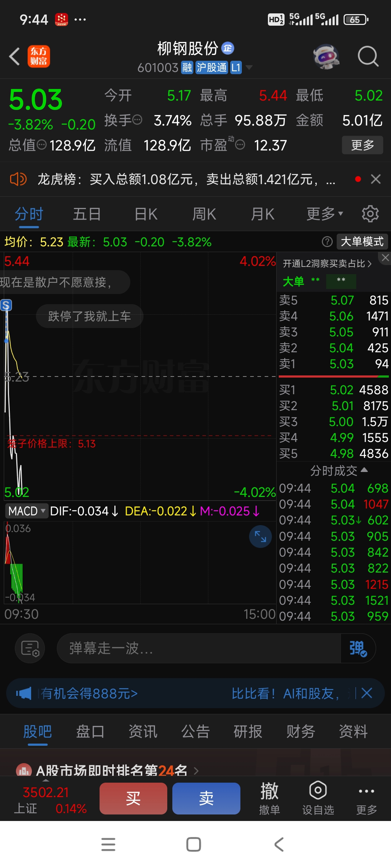Image resolution: width=391 pixels, height=868 pixels.
Task: Switch to 研报 tab
Action: (x=248, y=731)
